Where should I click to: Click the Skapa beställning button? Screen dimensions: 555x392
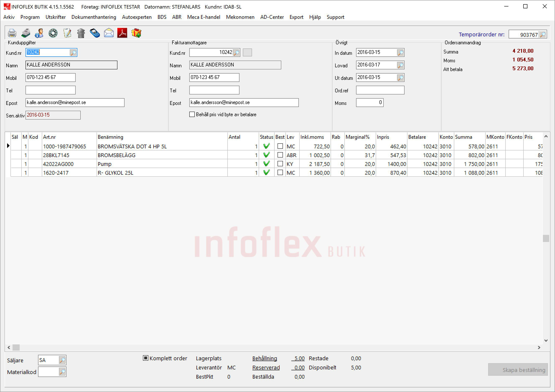point(518,369)
